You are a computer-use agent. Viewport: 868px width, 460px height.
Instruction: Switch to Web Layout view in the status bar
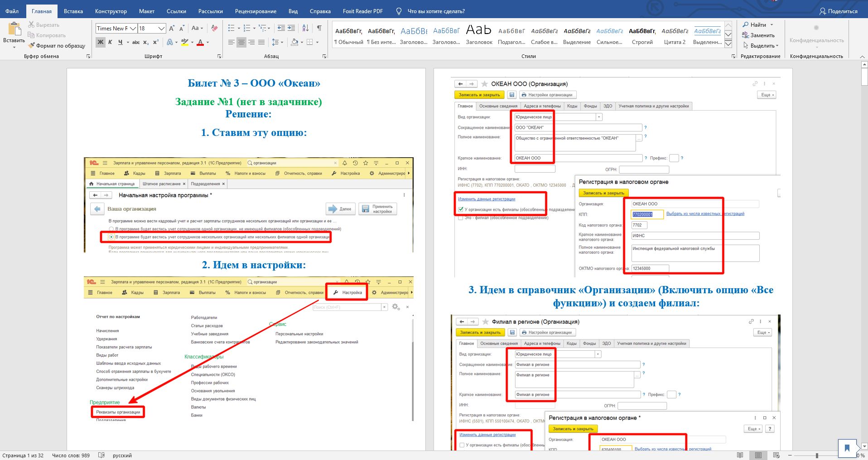tap(776, 455)
